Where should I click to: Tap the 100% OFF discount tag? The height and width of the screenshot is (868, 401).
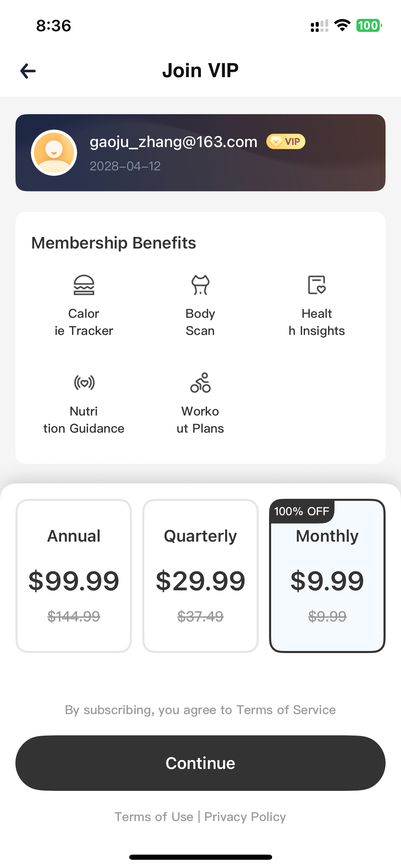point(302,511)
